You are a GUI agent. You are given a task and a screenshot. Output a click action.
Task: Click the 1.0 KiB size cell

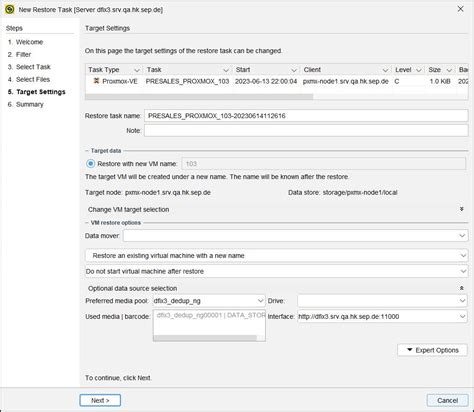(440, 81)
